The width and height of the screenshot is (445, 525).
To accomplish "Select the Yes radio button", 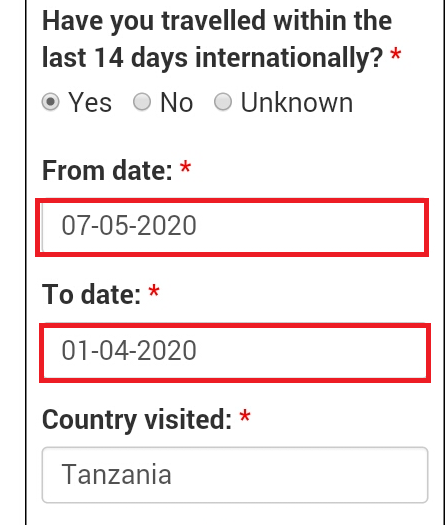I will (51, 102).
